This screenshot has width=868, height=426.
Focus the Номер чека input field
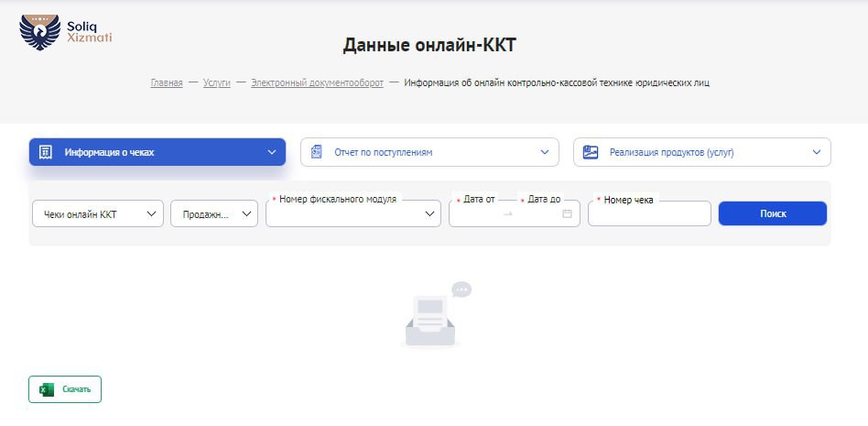click(x=648, y=214)
